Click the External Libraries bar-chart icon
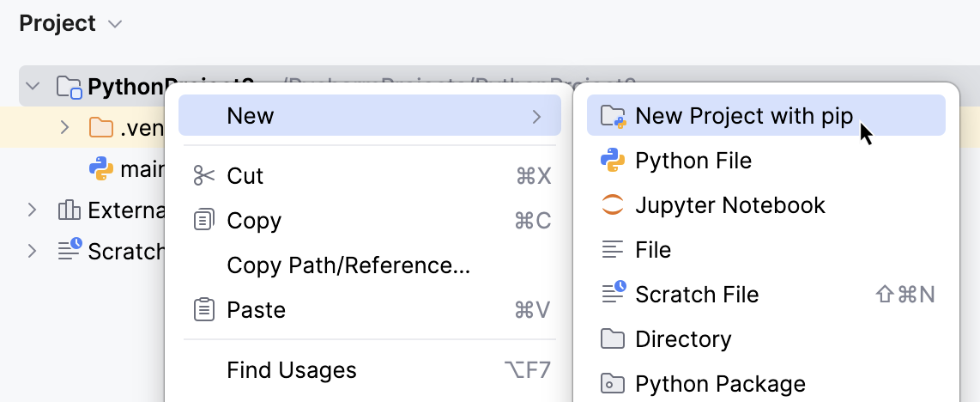 (x=69, y=210)
